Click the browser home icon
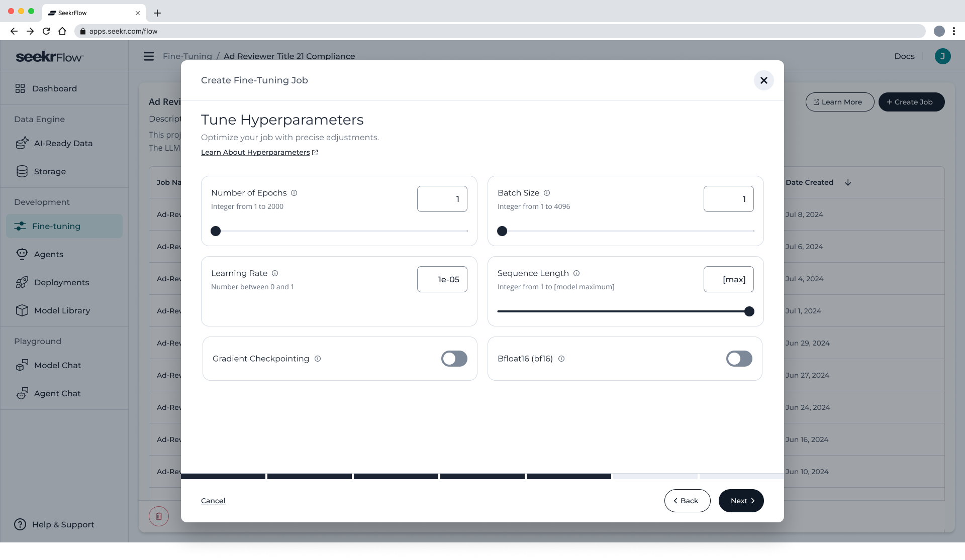The image size is (965, 560). click(x=62, y=31)
